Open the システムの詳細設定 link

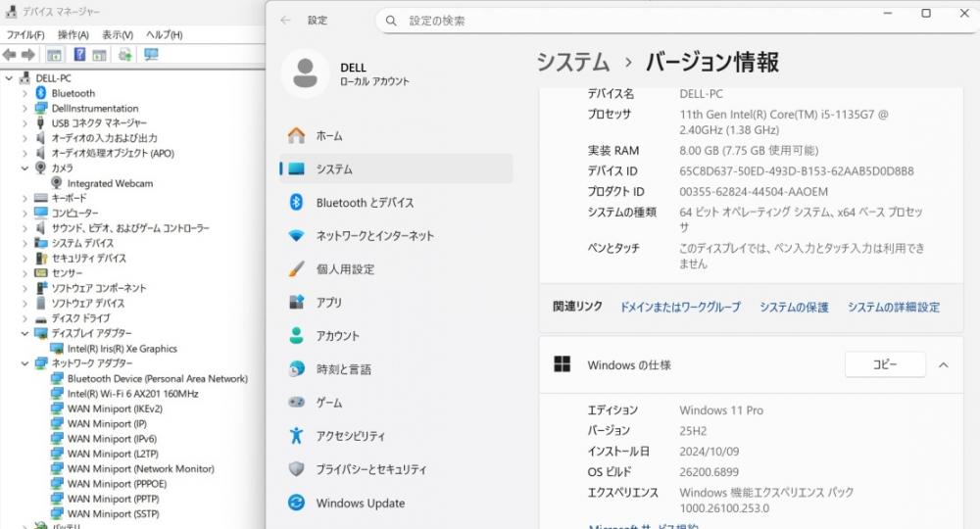[x=893, y=308]
